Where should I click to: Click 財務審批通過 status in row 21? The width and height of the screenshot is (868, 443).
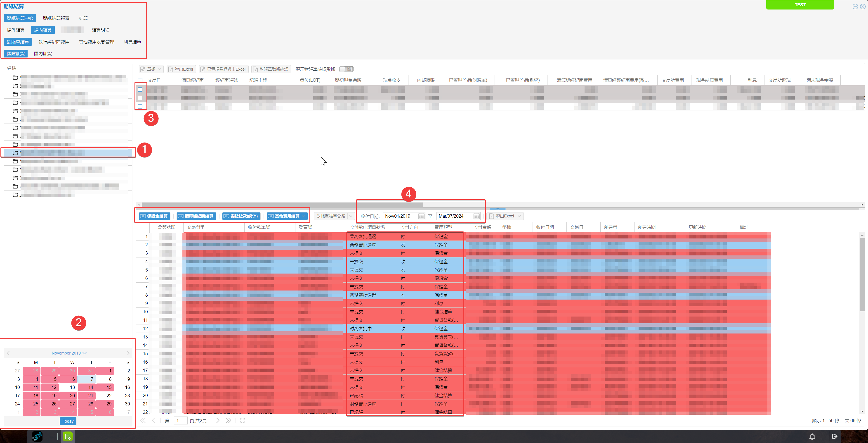(363, 404)
